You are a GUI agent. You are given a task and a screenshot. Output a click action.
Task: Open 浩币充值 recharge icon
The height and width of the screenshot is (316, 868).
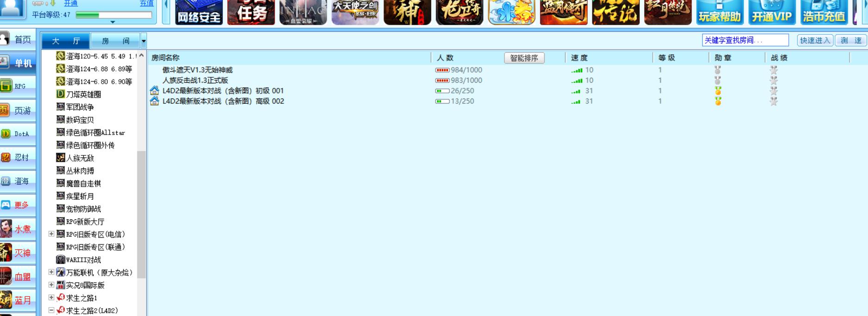pyautogui.click(x=824, y=12)
